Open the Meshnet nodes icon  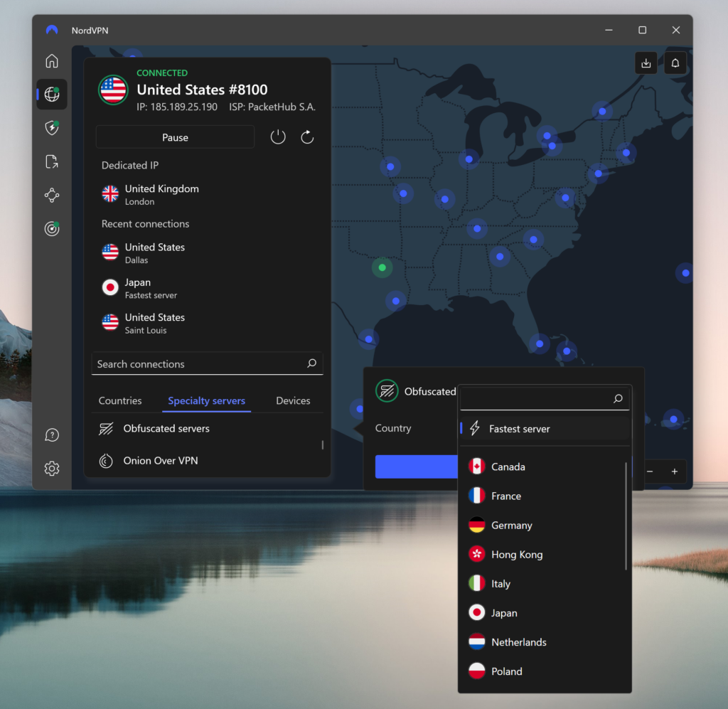51,195
